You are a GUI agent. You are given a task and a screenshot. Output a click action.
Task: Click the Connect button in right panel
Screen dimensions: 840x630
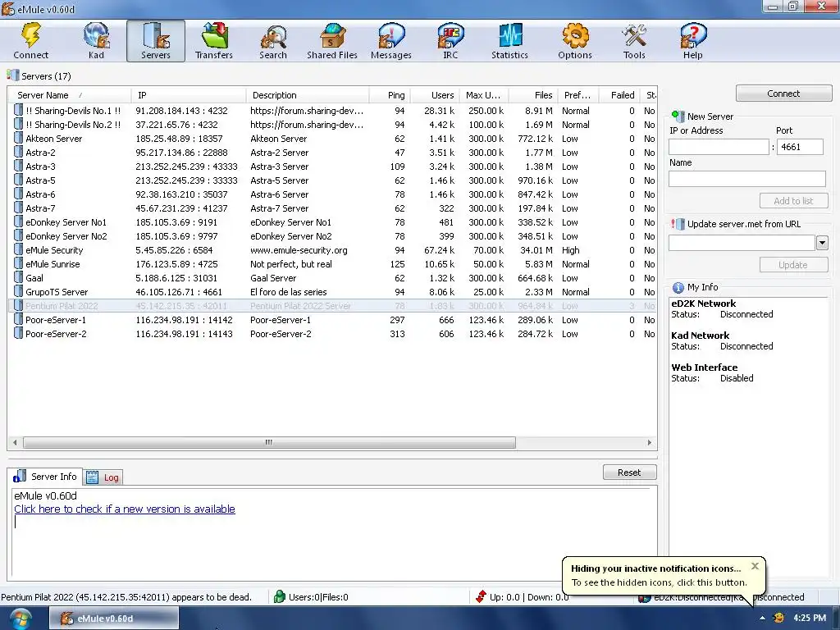(783, 94)
